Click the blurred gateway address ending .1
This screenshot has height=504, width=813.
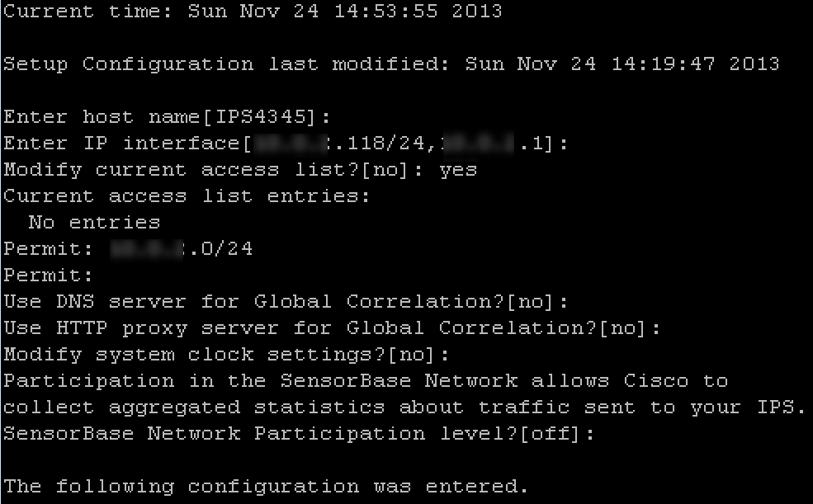tap(494, 144)
